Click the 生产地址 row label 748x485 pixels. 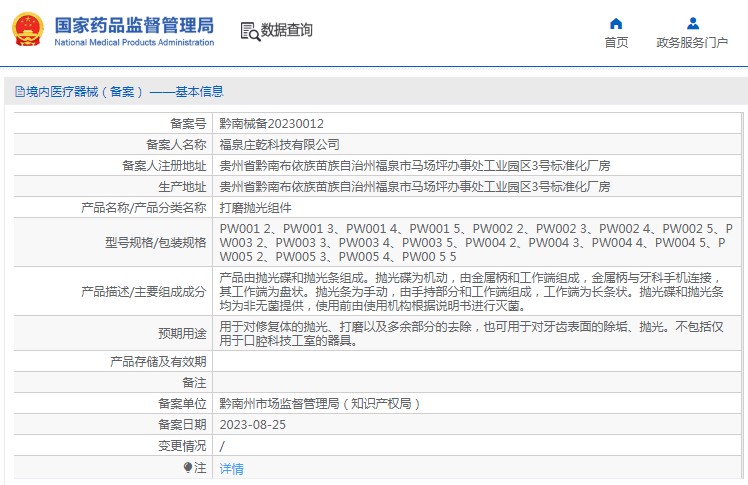(182, 186)
